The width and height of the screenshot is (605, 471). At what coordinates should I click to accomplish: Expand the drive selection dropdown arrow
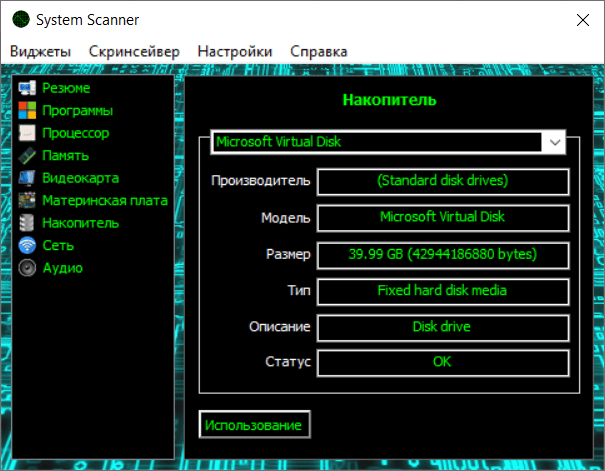pos(555,142)
